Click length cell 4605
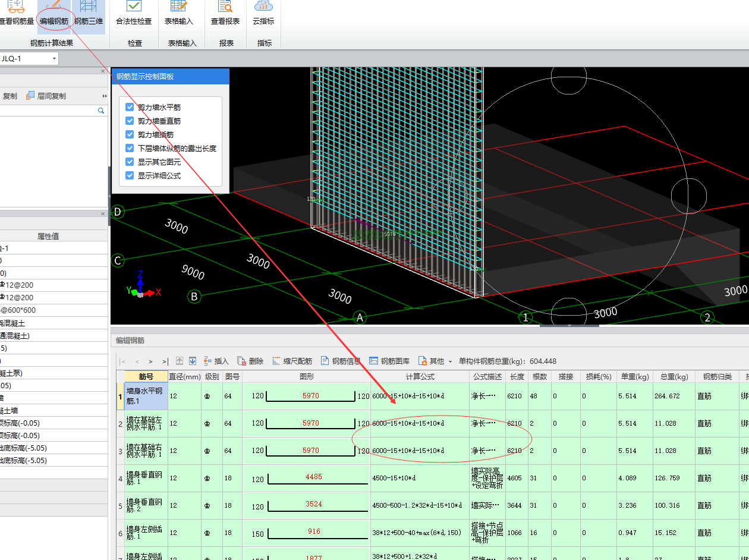Viewport: 749px width, 560px height. tap(517, 478)
